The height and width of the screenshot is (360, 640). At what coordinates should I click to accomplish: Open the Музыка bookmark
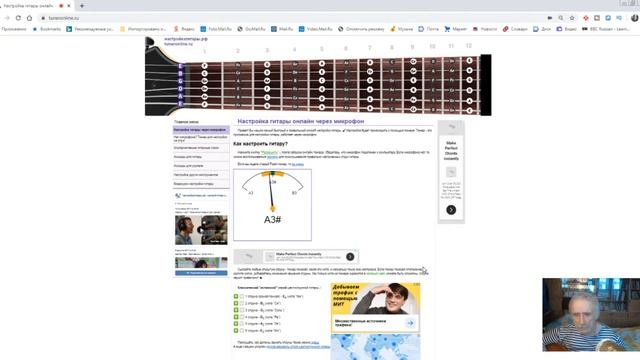click(402, 29)
